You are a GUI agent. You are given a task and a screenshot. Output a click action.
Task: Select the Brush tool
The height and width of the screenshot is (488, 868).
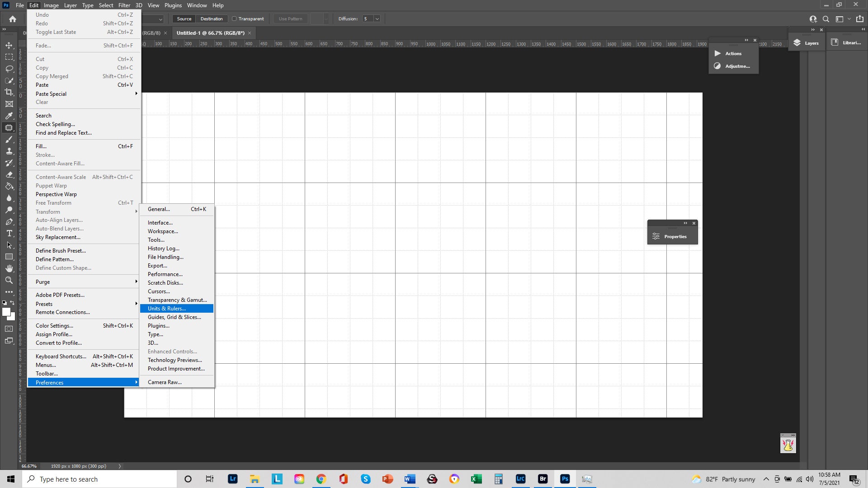(8, 140)
